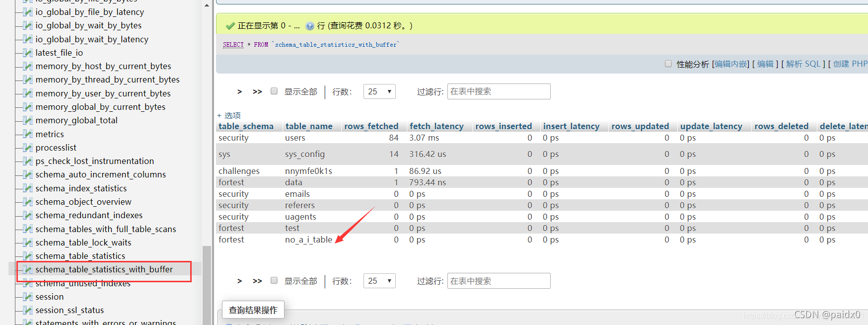The image size is (868, 325).
Task: Click the top 过滤行 search field
Action: coord(499,91)
